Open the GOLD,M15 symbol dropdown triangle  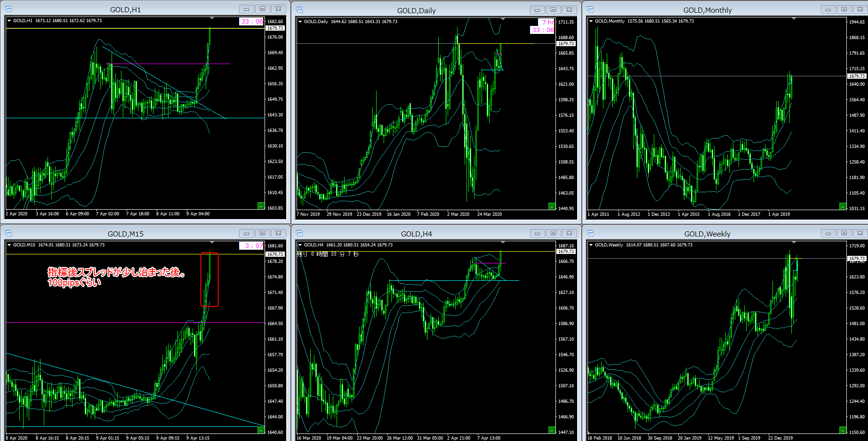(x=9, y=245)
